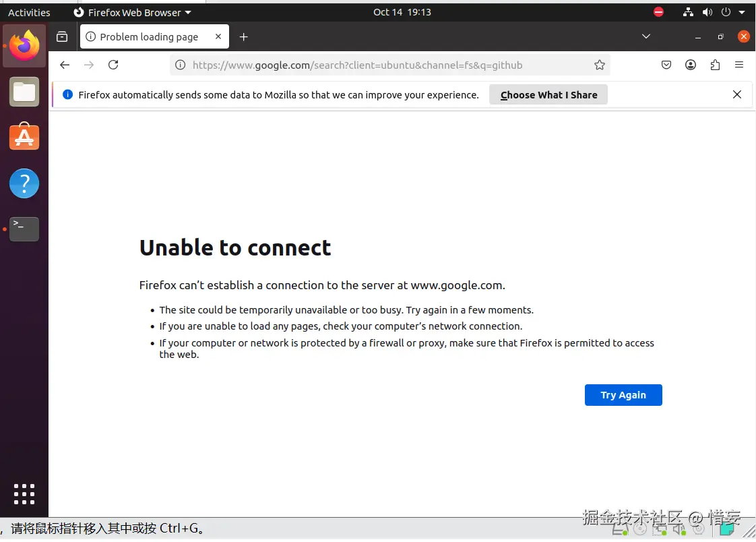Reload the current page

pos(113,65)
